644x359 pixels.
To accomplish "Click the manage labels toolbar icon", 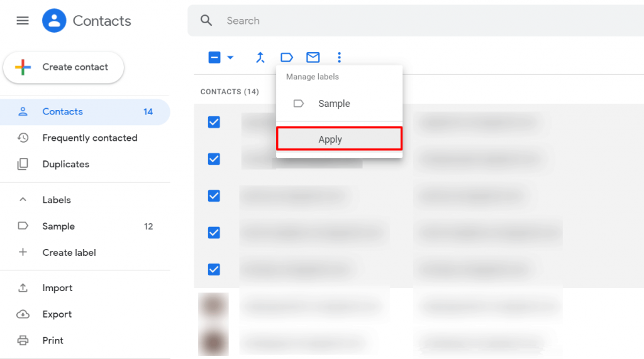I will click(287, 58).
